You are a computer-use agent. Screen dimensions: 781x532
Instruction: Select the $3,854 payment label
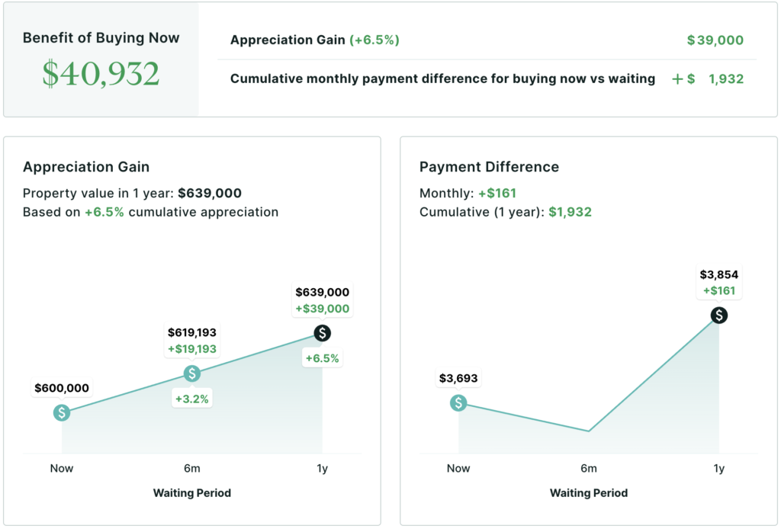(x=718, y=274)
